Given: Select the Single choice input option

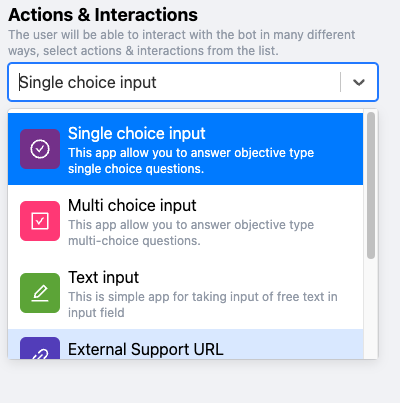Looking at the screenshot, I should (185, 149).
